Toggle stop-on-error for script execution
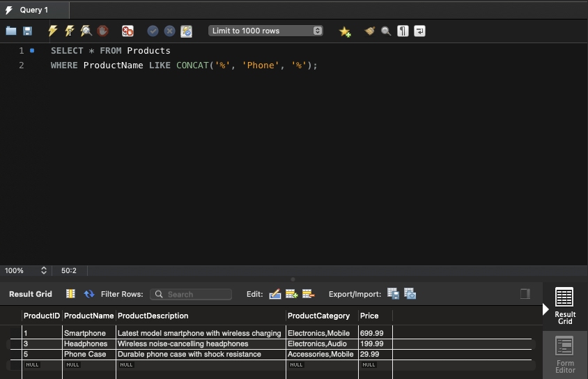 tap(127, 31)
